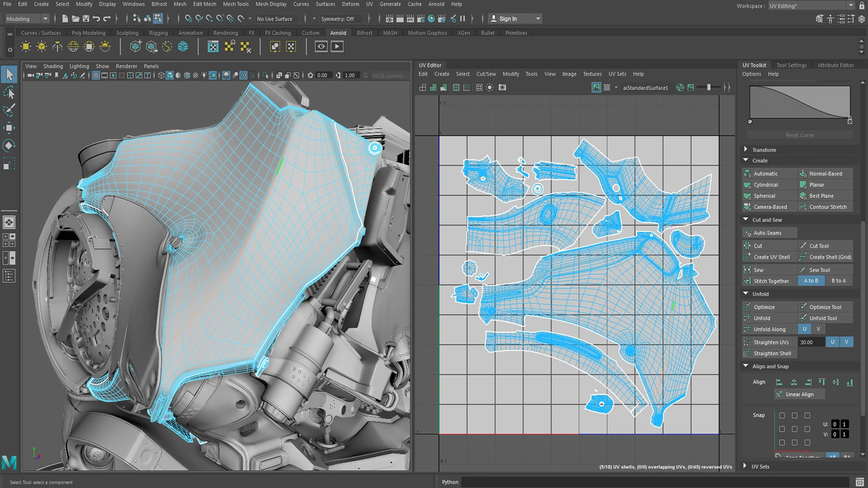Expand the Transform section in UV Toolkit
The width and height of the screenshot is (868, 488).
[x=764, y=150]
